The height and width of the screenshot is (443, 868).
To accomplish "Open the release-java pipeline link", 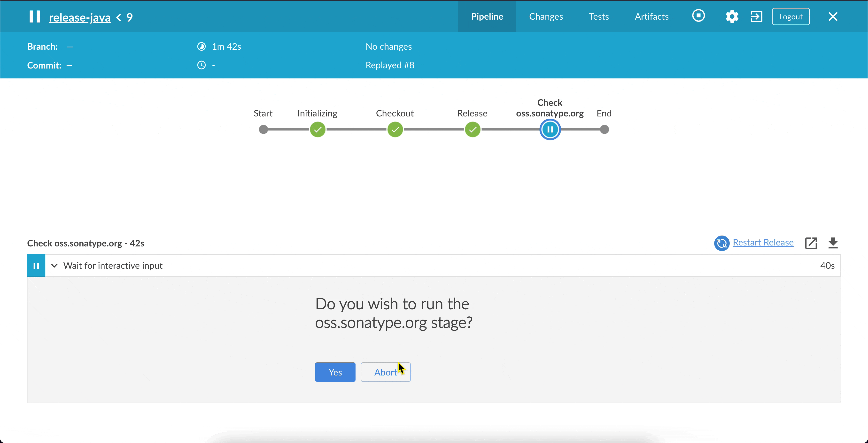I will (x=80, y=17).
